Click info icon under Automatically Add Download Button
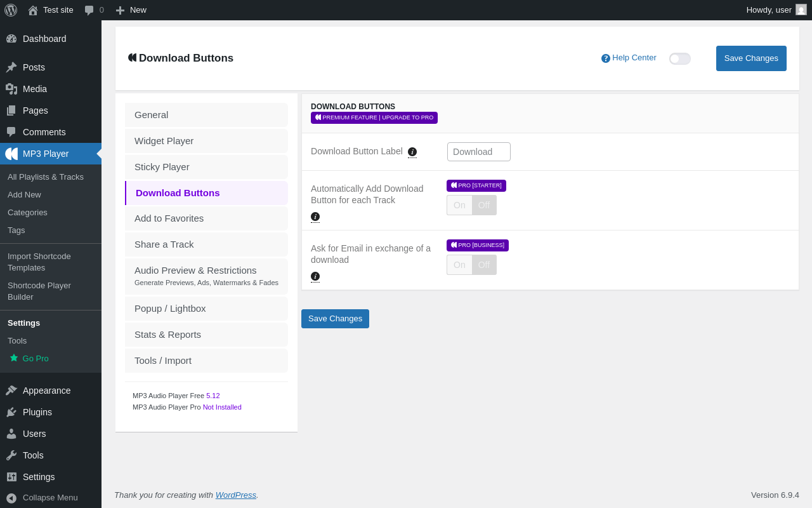The height and width of the screenshot is (508, 812). point(315,217)
